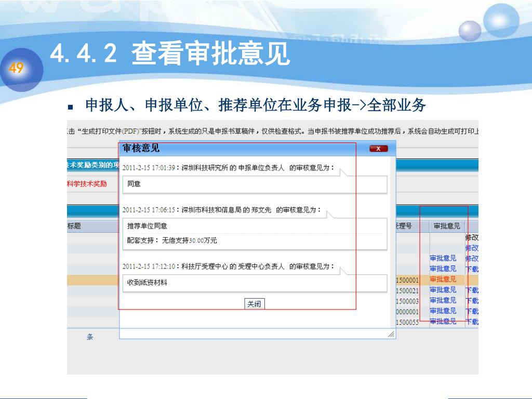Click 下载 link in row 1500021

[x=472, y=290]
